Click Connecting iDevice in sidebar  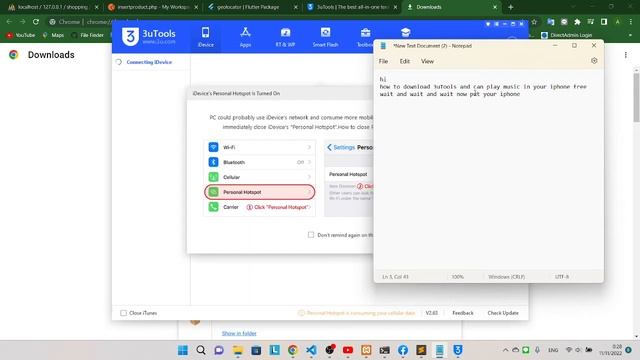[x=149, y=62]
